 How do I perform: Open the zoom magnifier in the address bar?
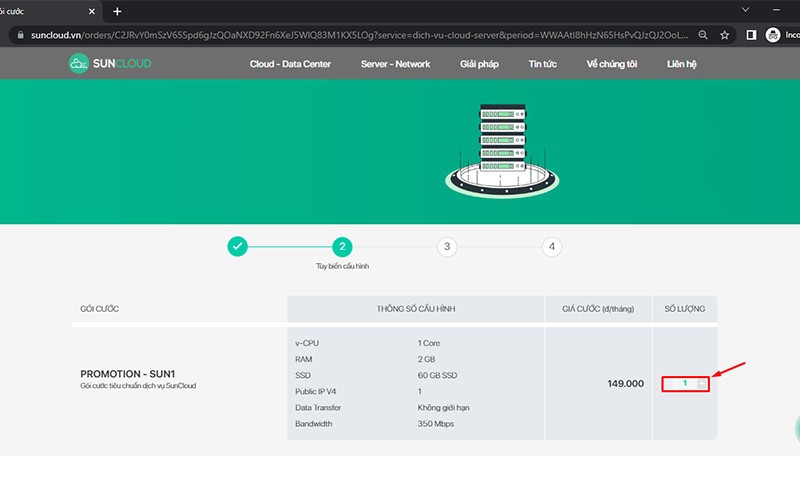tap(703, 35)
